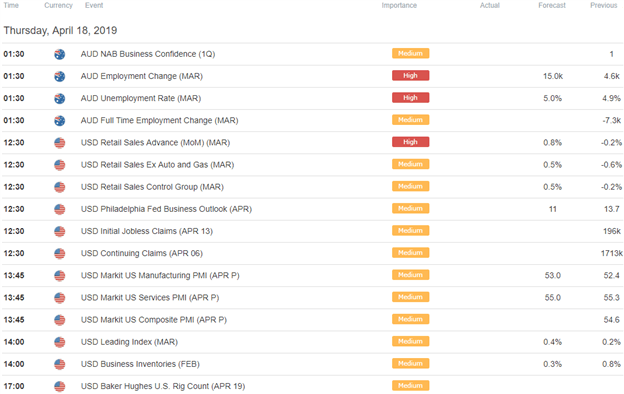Open USD Business Inventories (FEB) event

(x=140, y=364)
